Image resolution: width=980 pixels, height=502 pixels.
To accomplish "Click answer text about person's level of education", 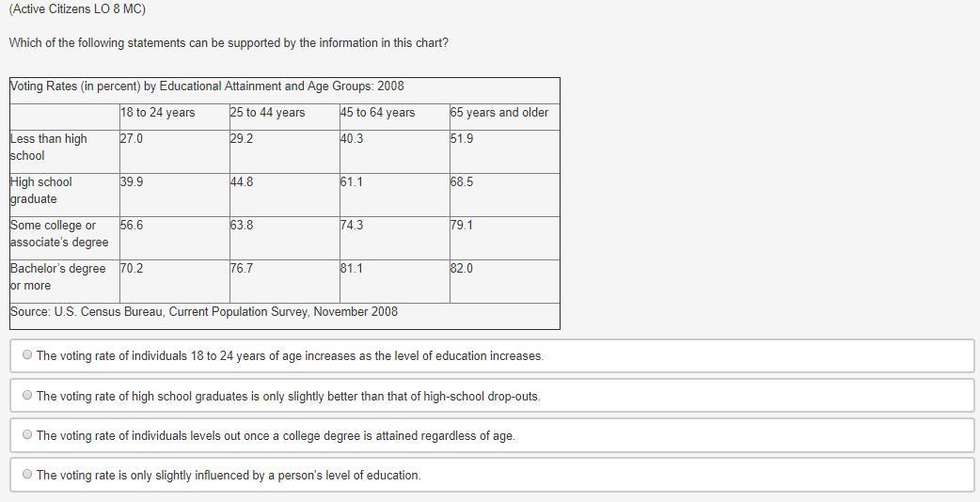I will [x=229, y=475].
